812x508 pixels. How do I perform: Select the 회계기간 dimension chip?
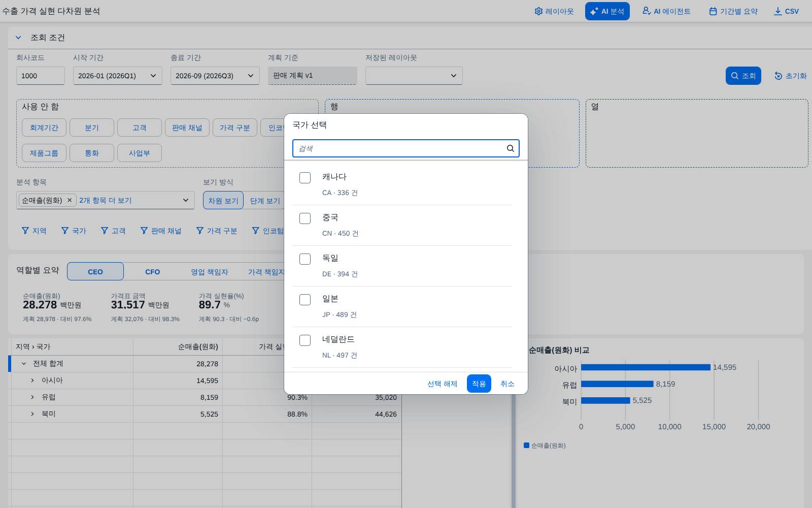44,128
